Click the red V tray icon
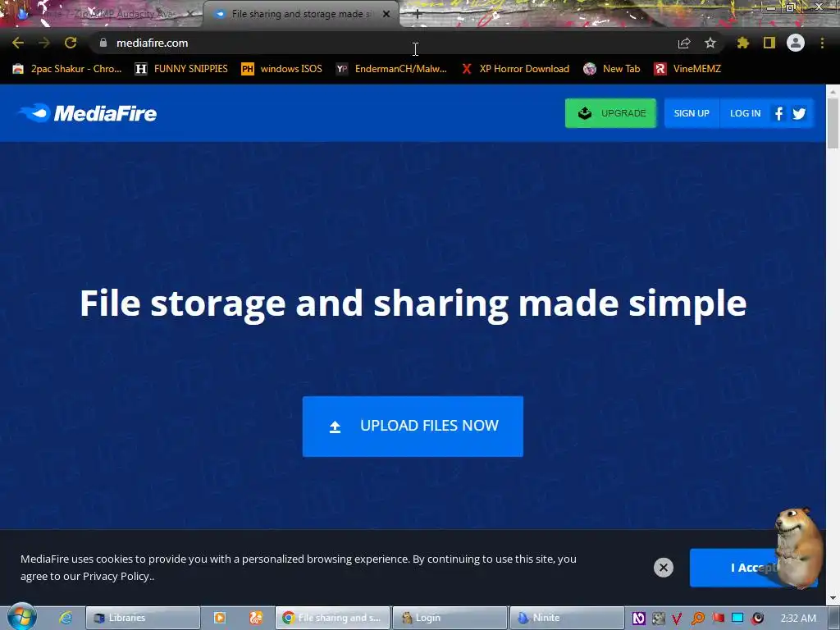The width and height of the screenshot is (840, 630). point(677,619)
